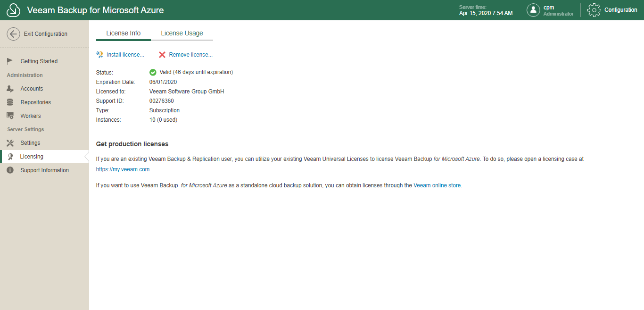This screenshot has width=644, height=310.
Task: Click the Instances: label
Action: point(108,120)
